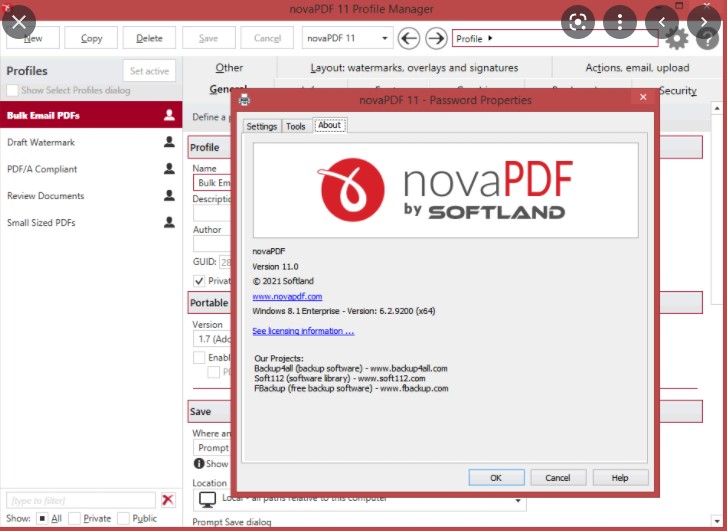Viewport: 727px width, 531px height.
Task: Click user icon next to Bulk Email PDFs
Action: (169, 115)
